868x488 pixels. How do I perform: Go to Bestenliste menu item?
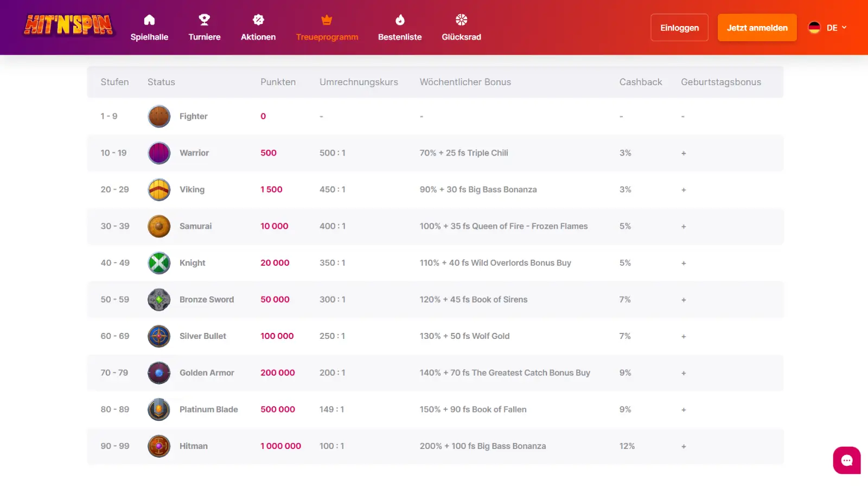click(x=400, y=37)
